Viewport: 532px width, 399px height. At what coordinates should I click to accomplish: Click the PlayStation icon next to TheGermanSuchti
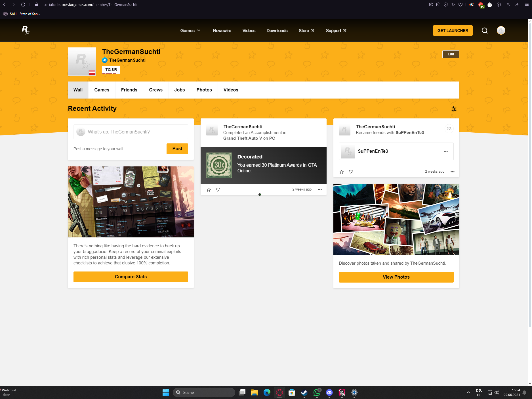click(105, 60)
